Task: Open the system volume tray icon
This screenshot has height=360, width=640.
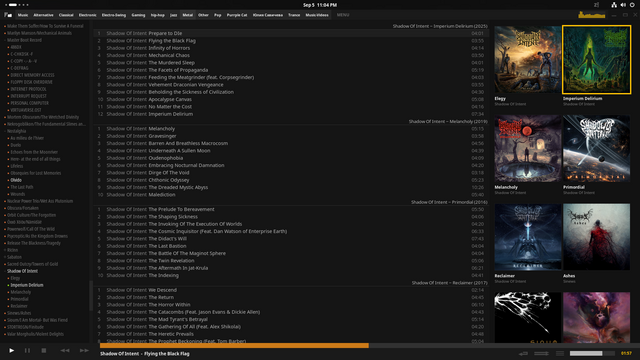Action: pos(623,5)
